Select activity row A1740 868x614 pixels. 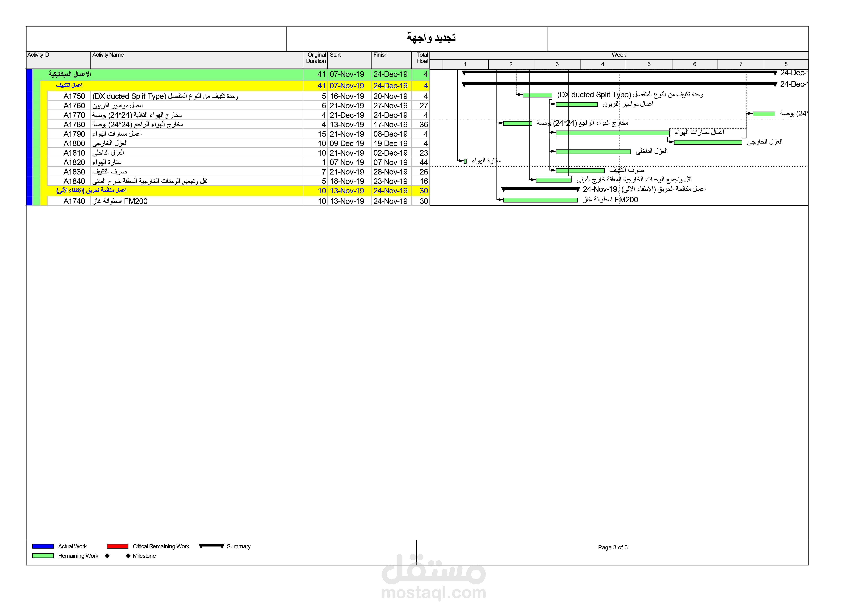74,201
